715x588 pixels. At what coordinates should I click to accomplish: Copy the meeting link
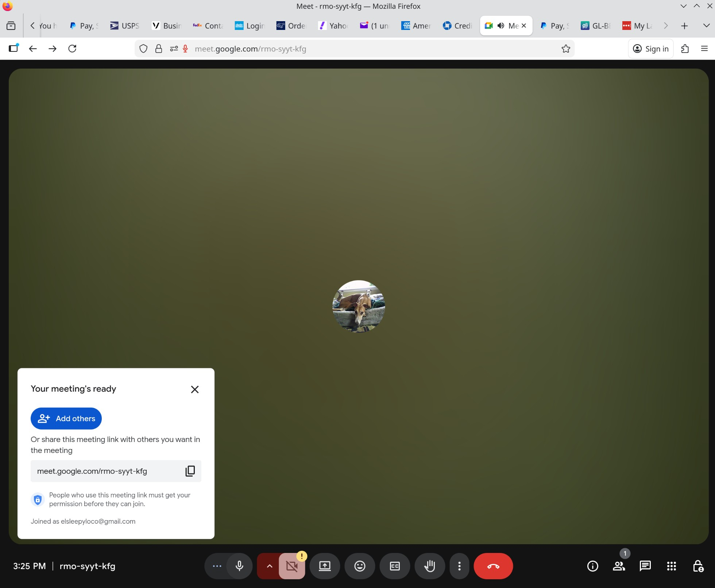[190, 471]
